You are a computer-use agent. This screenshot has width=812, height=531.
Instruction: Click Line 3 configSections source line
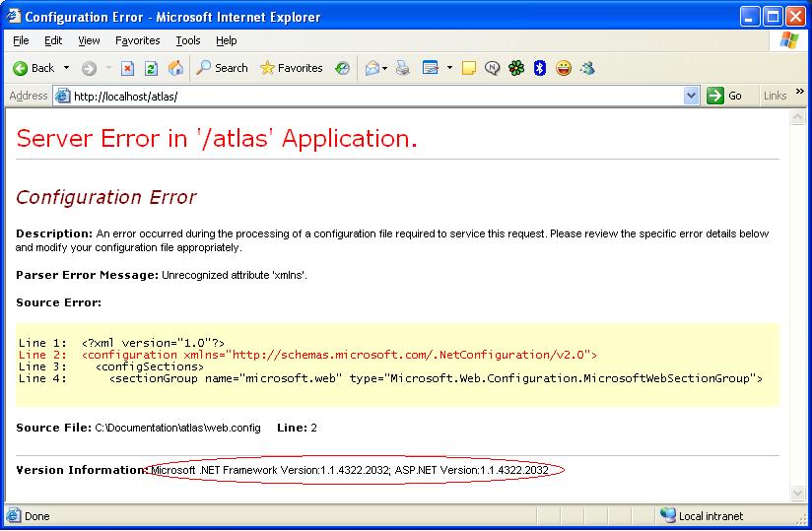pyautogui.click(x=110, y=366)
